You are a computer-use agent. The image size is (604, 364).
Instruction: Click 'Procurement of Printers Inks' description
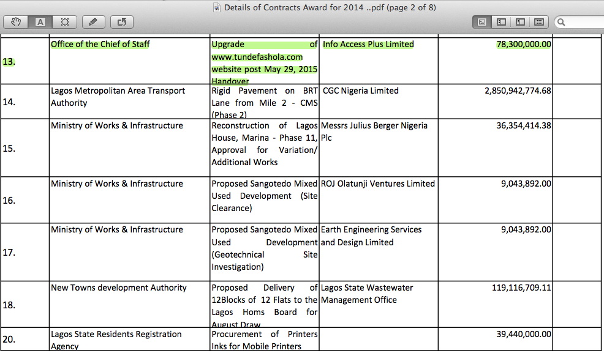coord(264,340)
